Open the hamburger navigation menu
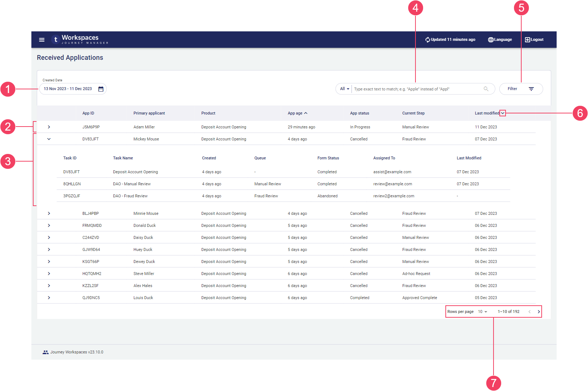The height and width of the screenshot is (391, 588). tap(42, 40)
